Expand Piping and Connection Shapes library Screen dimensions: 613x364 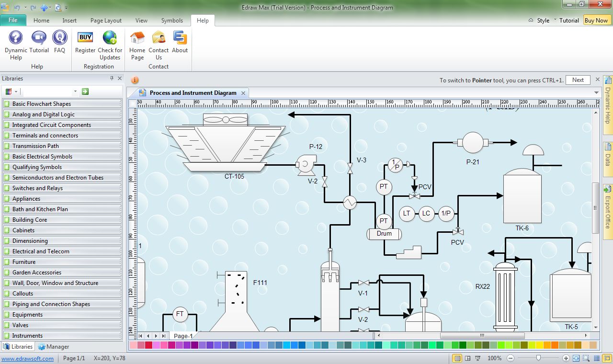(x=62, y=304)
